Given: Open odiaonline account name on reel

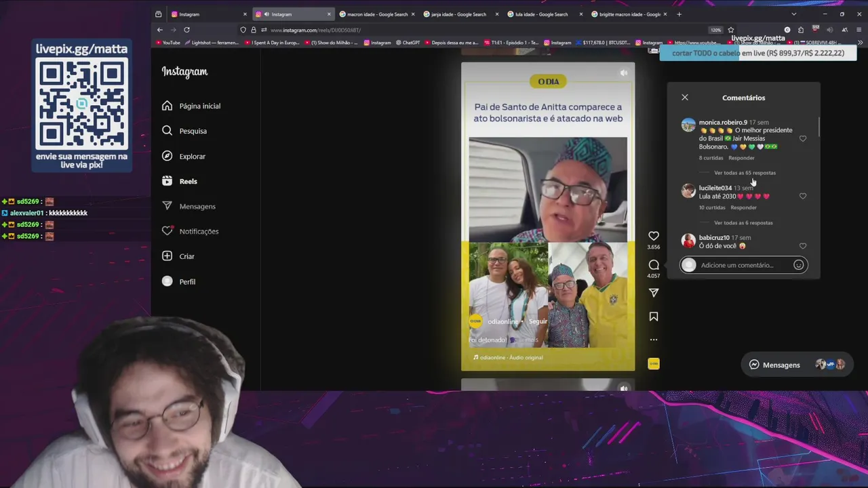Looking at the screenshot, I should 502,321.
